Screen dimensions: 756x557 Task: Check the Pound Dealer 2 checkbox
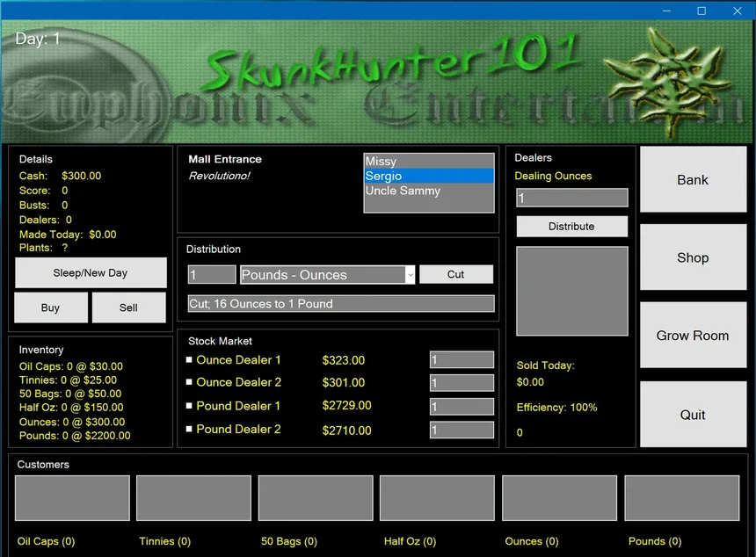pyautogui.click(x=189, y=429)
